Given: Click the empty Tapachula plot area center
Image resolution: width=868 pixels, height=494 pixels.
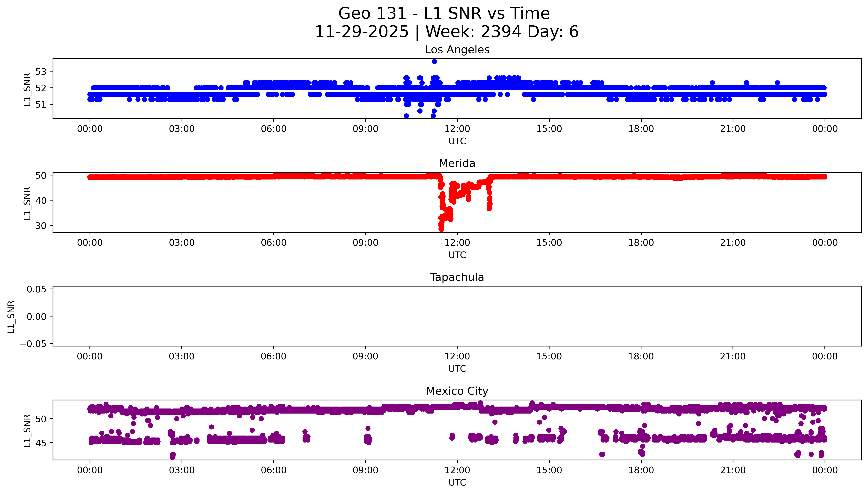Looking at the screenshot, I should point(457,316).
